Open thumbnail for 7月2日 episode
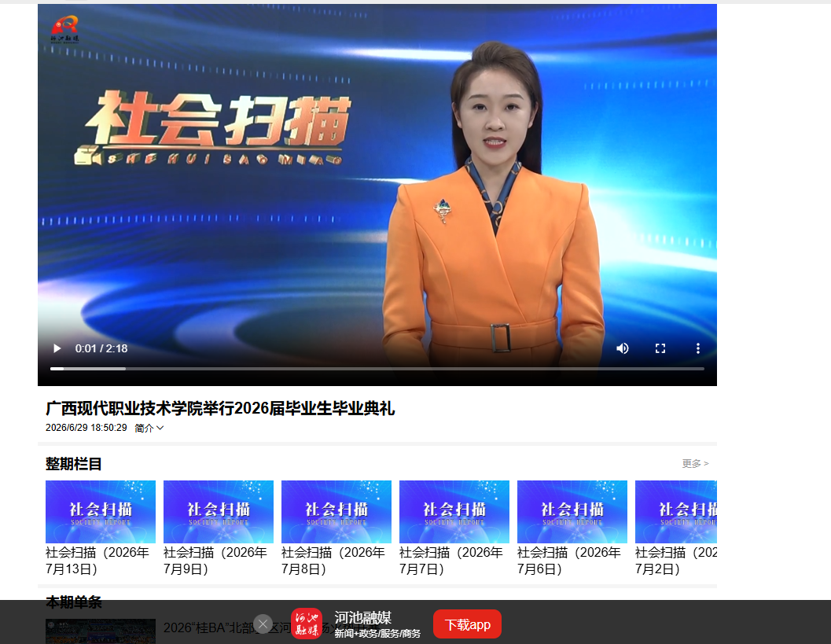Screen dimensions: 831x644 675,511
